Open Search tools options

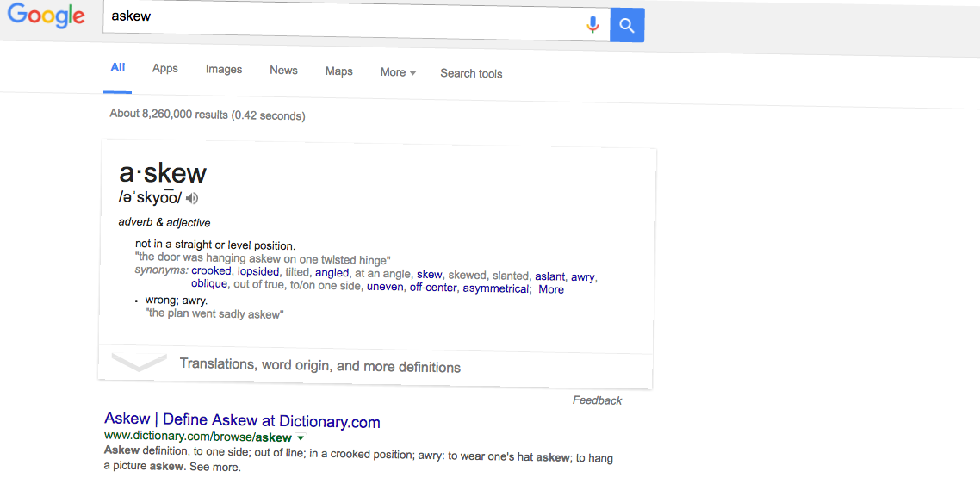(x=471, y=74)
